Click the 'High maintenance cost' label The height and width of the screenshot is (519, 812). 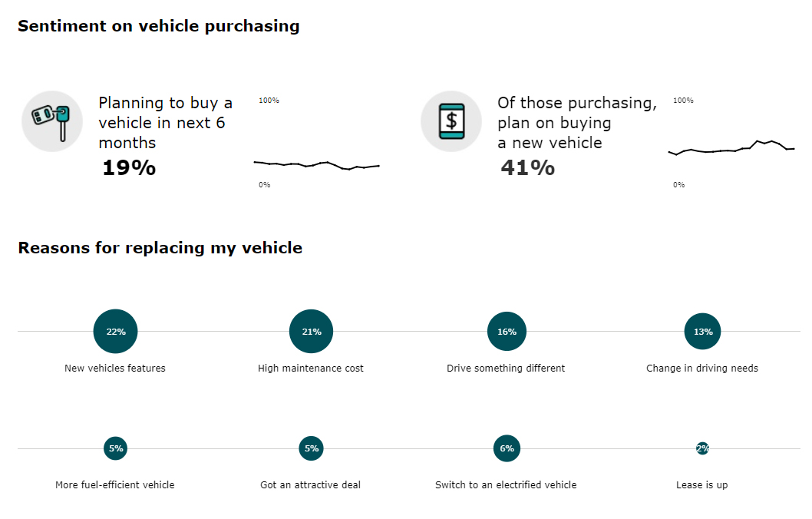[311, 369]
